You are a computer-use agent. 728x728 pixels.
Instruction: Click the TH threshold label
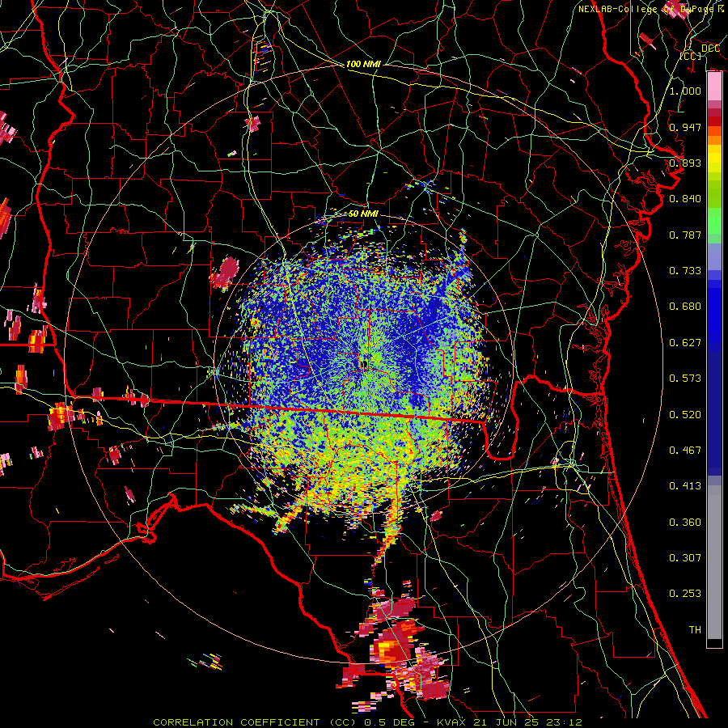tap(695, 630)
